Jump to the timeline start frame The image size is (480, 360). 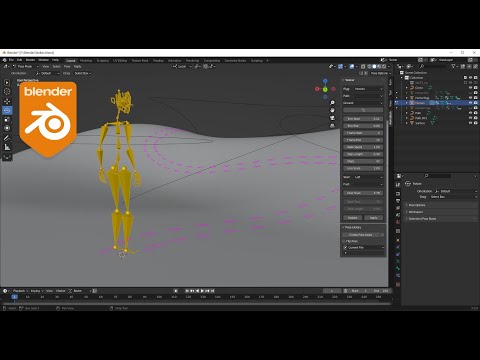pyautogui.click(x=187, y=291)
